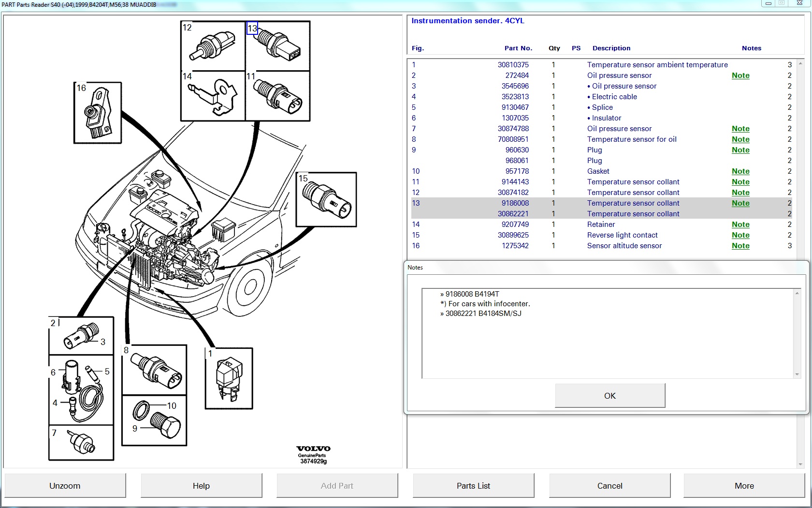812x508 pixels.
Task: Click part number 3545696
Action: [515, 86]
